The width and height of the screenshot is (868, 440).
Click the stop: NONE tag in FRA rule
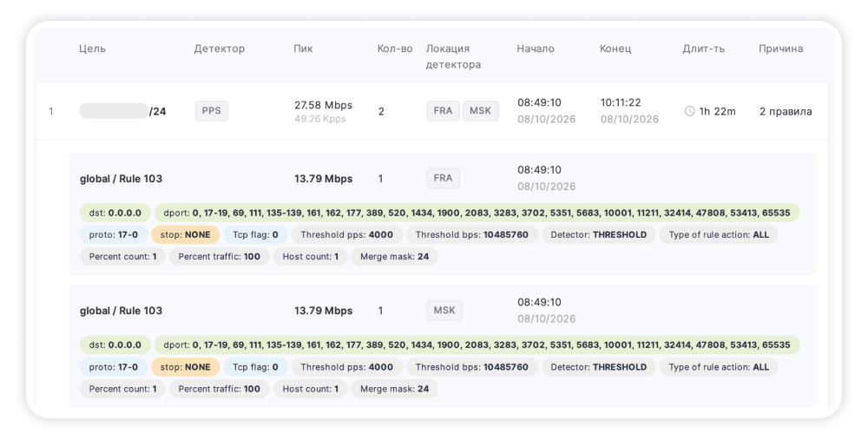pyautogui.click(x=186, y=234)
